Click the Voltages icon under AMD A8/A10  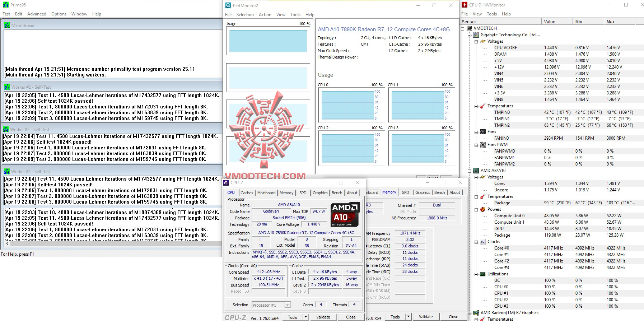(x=483, y=177)
